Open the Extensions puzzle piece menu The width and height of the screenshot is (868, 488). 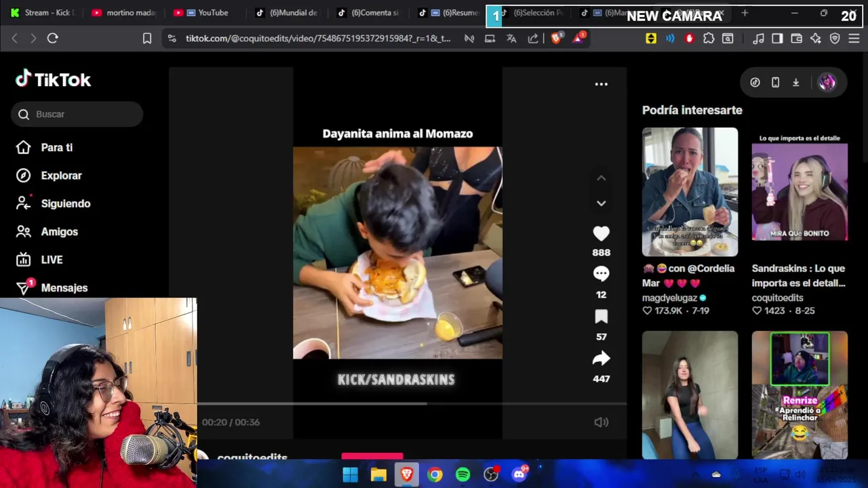point(709,39)
